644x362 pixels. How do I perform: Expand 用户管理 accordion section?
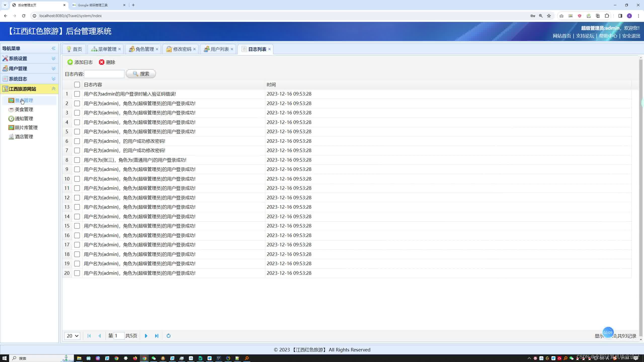click(29, 68)
